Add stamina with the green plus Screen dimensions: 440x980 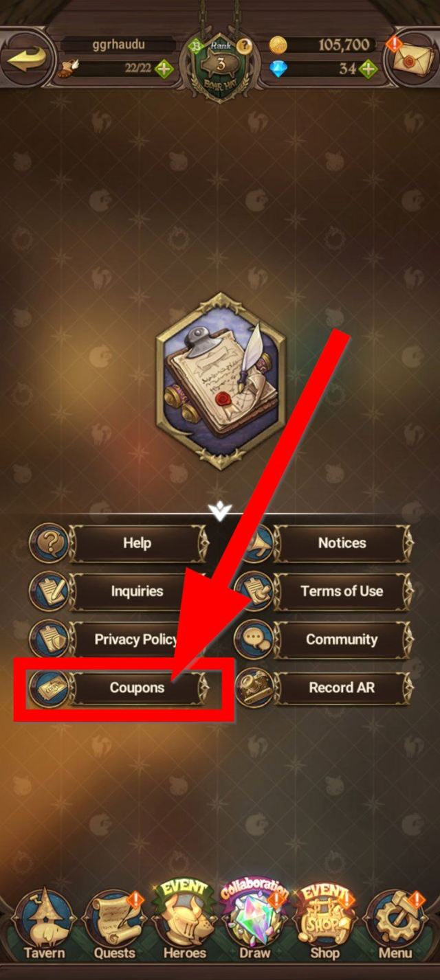tap(164, 69)
